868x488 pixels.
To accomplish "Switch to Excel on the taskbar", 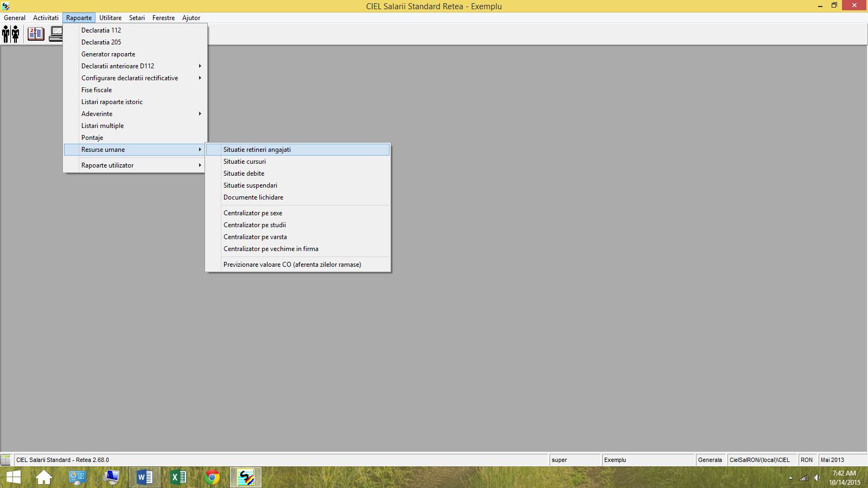I will click(178, 477).
